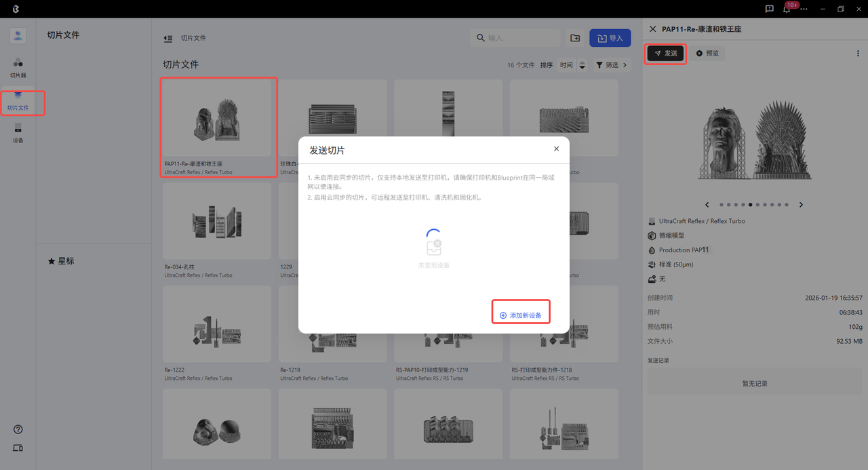Click the search magnifier icon
This screenshot has height=470, width=868.
pyautogui.click(x=481, y=38)
